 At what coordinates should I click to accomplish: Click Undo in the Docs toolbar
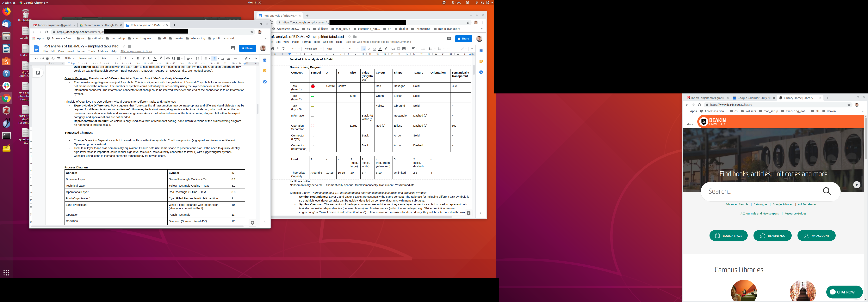coord(36,58)
